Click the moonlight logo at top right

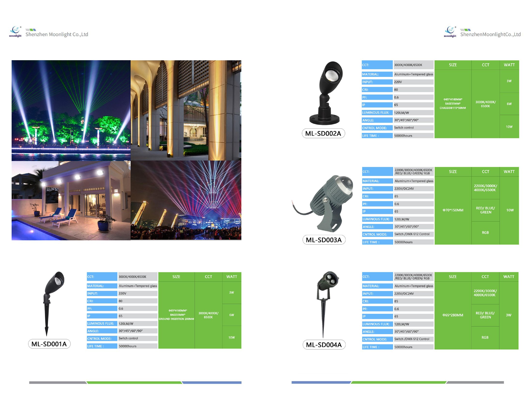click(450, 32)
